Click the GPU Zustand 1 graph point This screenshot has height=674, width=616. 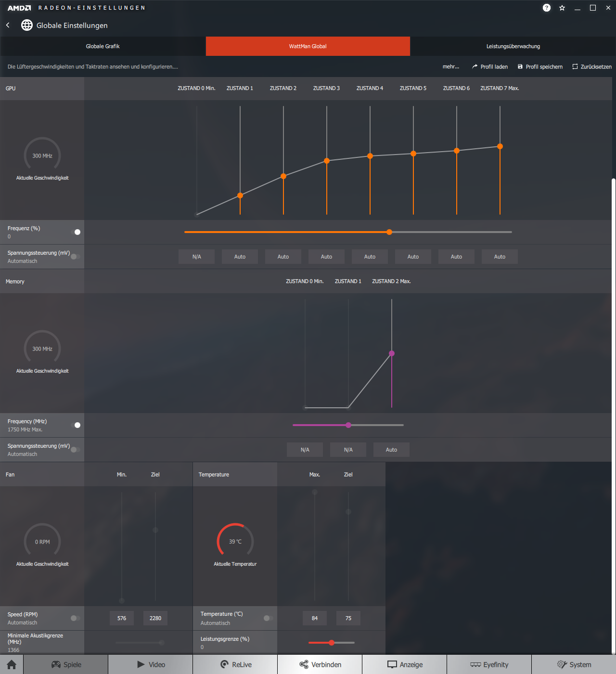click(x=240, y=195)
